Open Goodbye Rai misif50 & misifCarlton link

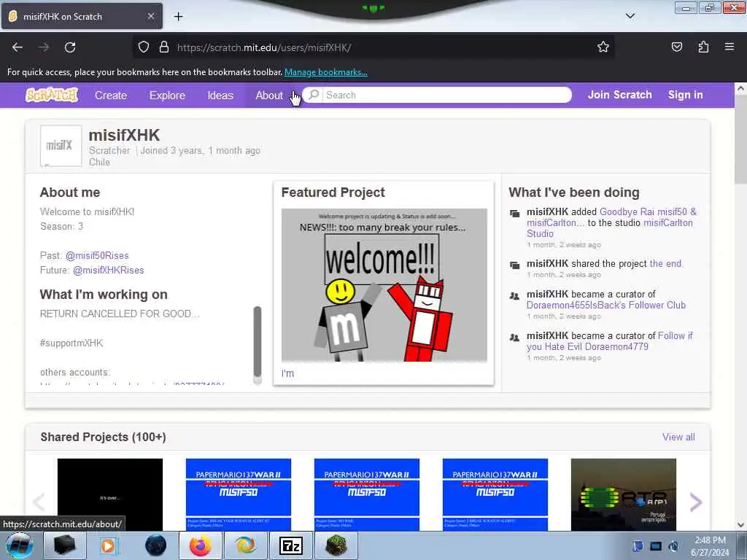pyautogui.click(x=612, y=217)
